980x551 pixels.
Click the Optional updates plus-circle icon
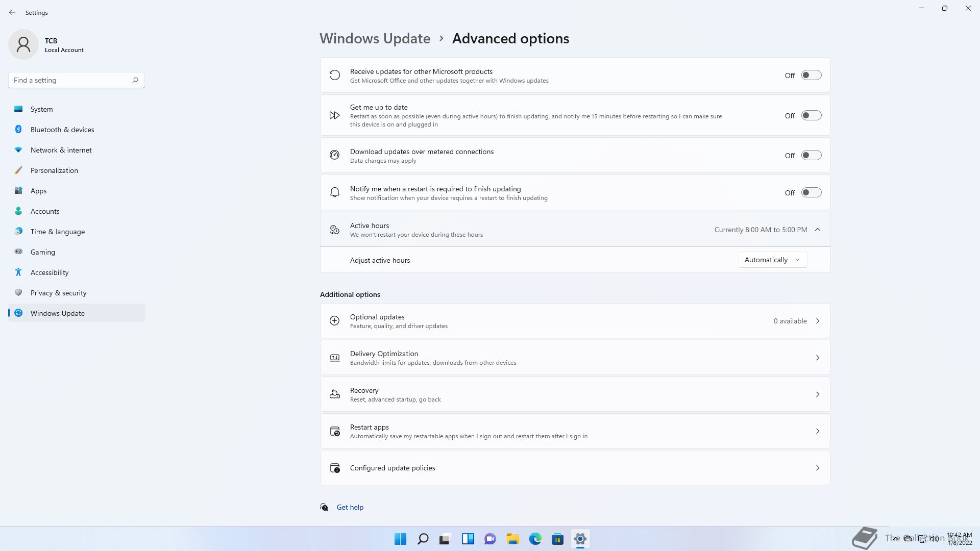pos(334,321)
